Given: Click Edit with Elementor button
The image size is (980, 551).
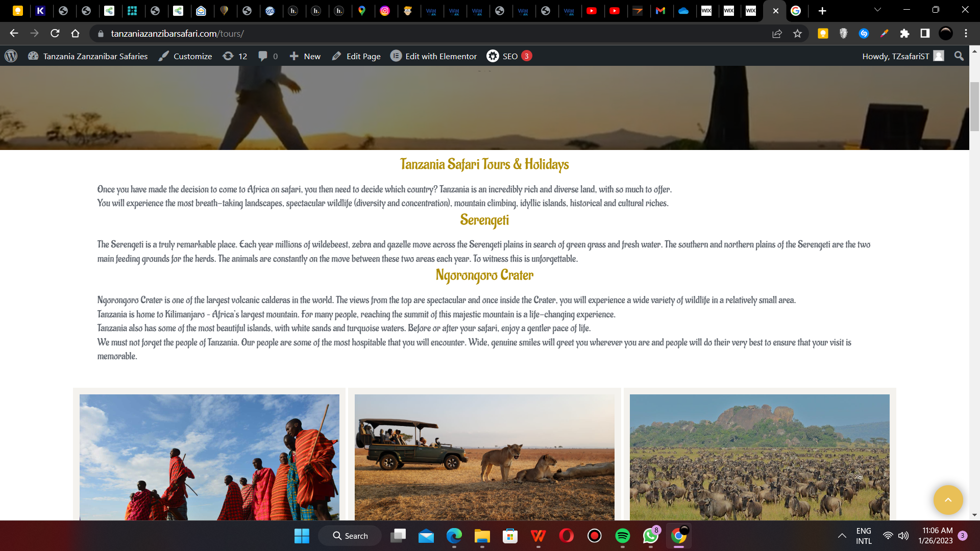Looking at the screenshot, I should (x=434, y=56).
